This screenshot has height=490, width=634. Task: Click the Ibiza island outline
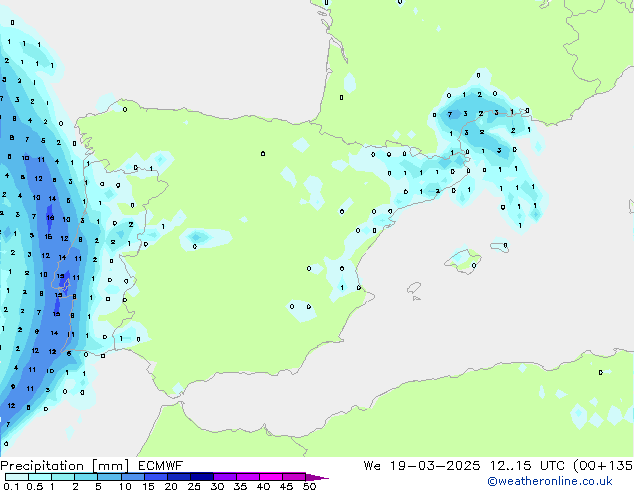coord(414,288)
